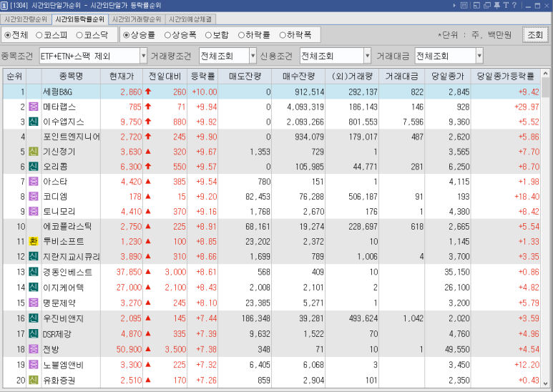Sort by the 등락률 column header
Viewport: 553px width, 392px height.
202,76
